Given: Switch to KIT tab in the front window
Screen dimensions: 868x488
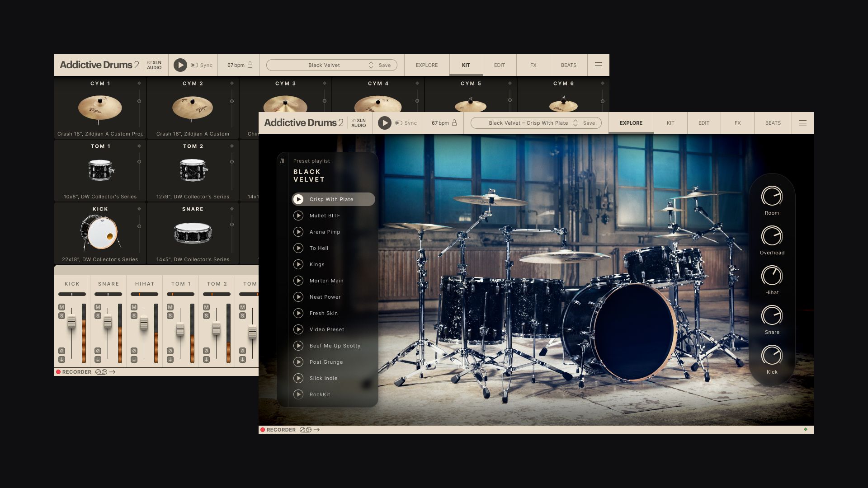Looking at the screenshot, I should coord(670,123).
